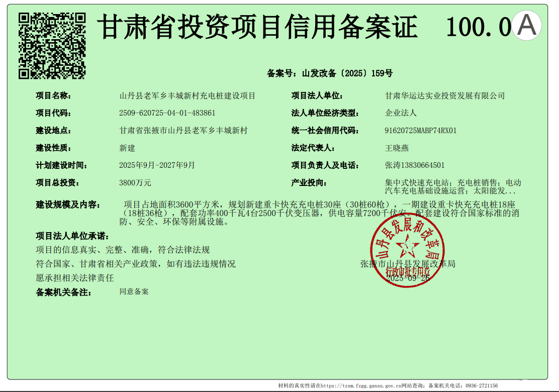This screenshot has width=559, height=392.
Task: Click the planned construction period 2025年9月-2027年9月
Action: [157, 165]
